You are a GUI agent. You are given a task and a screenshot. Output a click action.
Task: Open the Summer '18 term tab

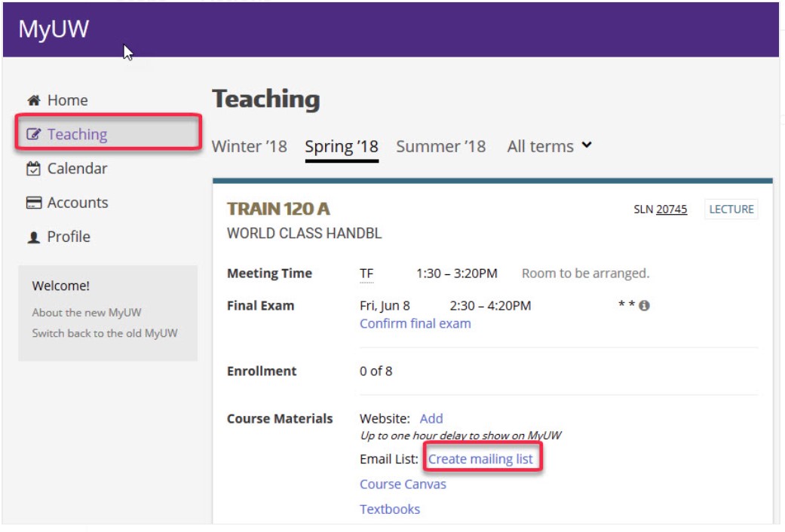(440, 146)
